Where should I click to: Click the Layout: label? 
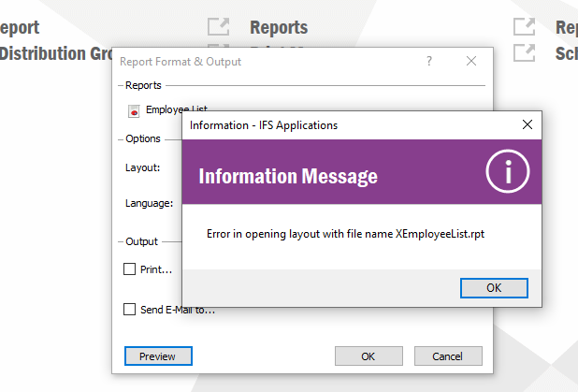coord(143,167)
